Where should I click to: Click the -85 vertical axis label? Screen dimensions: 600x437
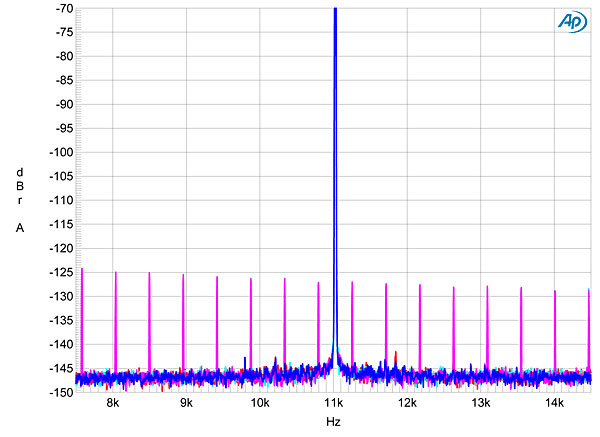(x=64, y=80)
